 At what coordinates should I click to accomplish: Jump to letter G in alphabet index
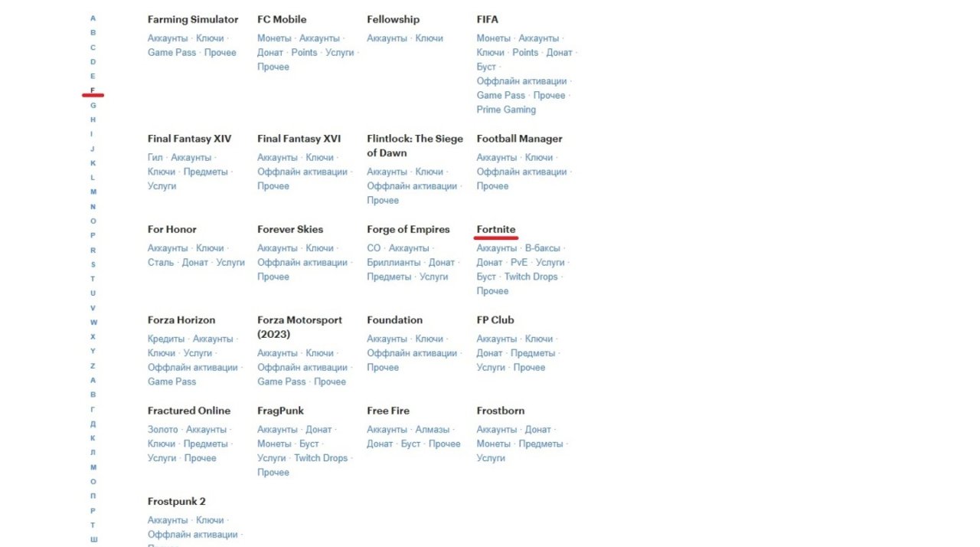pos(93,105)
